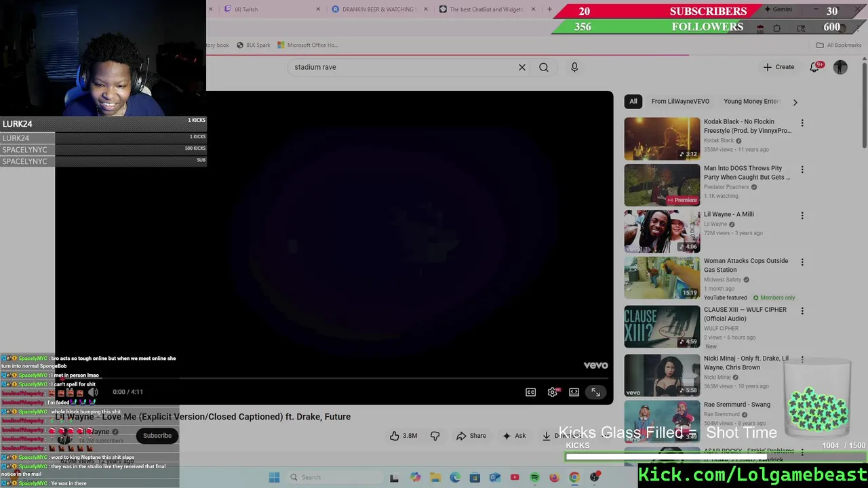
Task: Open Microsoft Store from the taskbar
Action: click(475, 477)
